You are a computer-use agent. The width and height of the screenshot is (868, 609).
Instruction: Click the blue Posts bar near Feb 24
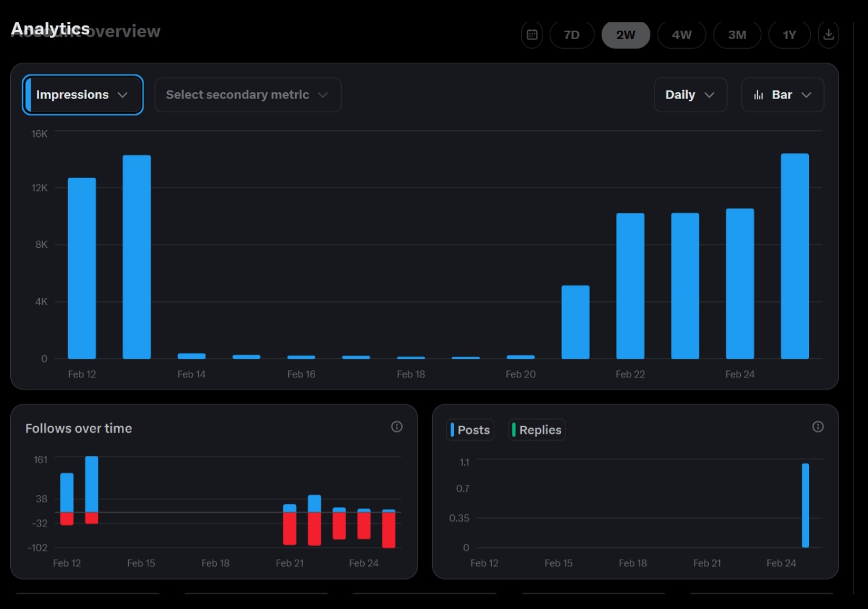pyautogui.click(x=805, y=505)
